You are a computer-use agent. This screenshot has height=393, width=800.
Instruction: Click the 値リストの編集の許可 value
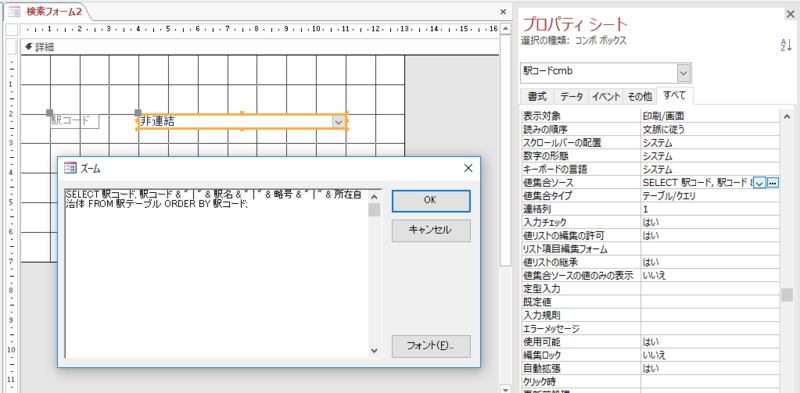tap(711, 236)
